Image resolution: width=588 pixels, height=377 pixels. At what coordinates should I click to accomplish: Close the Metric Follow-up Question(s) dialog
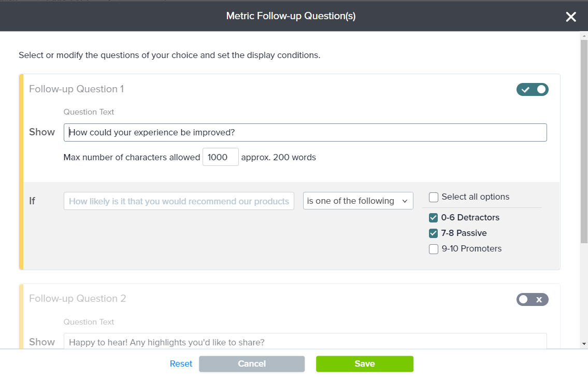571,17
